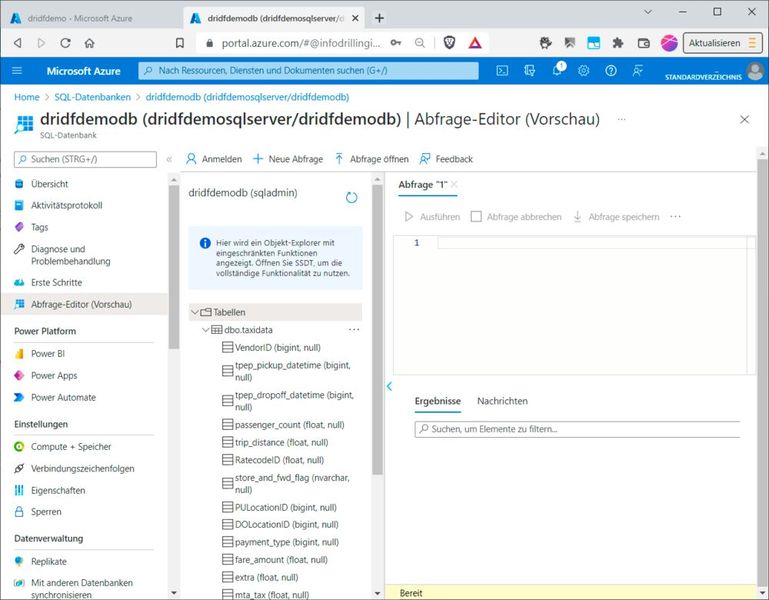Click the Aktualisieren browser update button

point(723,43)
